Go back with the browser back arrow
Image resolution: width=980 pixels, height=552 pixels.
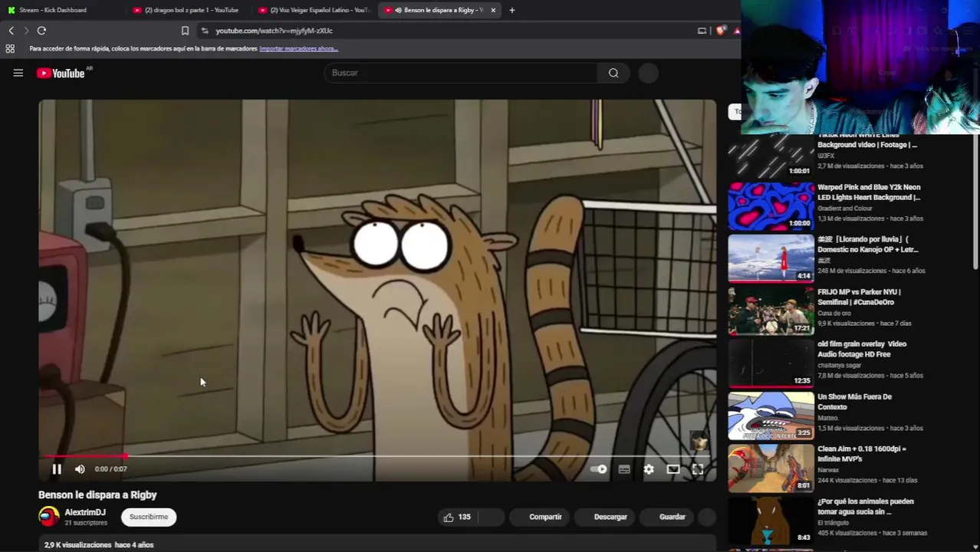pyautogui.click(x=12, y=31)
